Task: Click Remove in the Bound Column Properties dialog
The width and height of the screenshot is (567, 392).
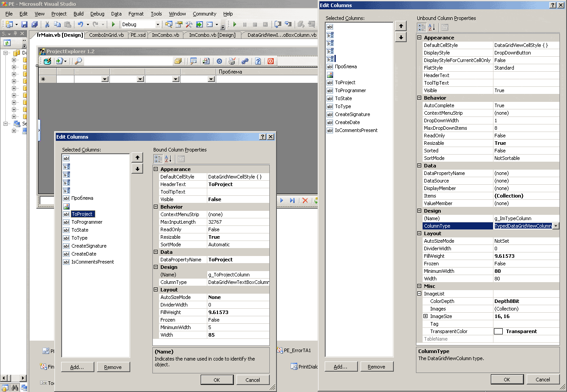Action: tap(113, 367)
